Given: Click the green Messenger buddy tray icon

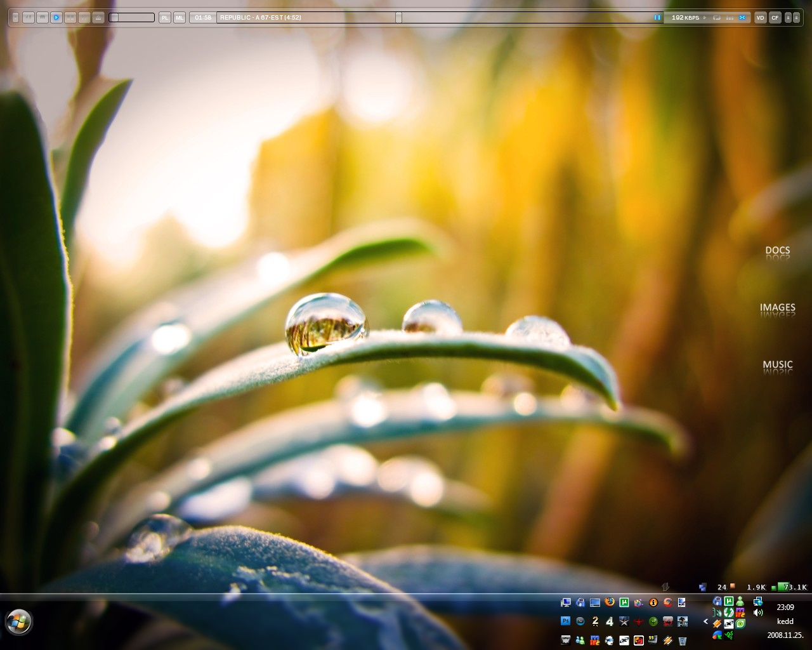Looking at the screenshot, I should (x=740, y=601).
